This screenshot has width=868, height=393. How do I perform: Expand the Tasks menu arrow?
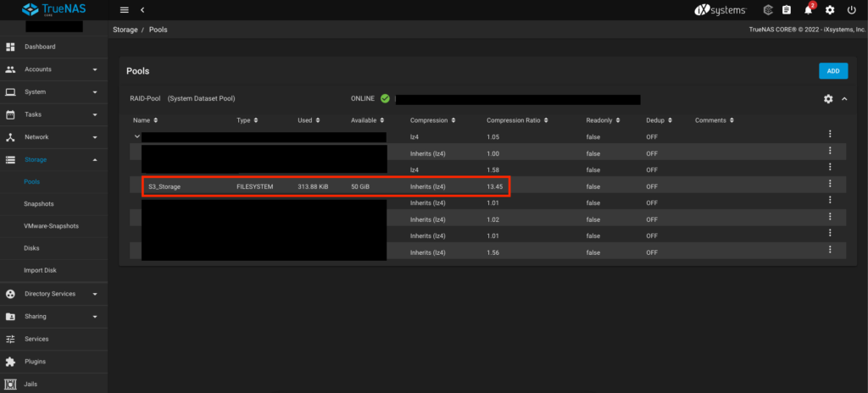[95, 114]
